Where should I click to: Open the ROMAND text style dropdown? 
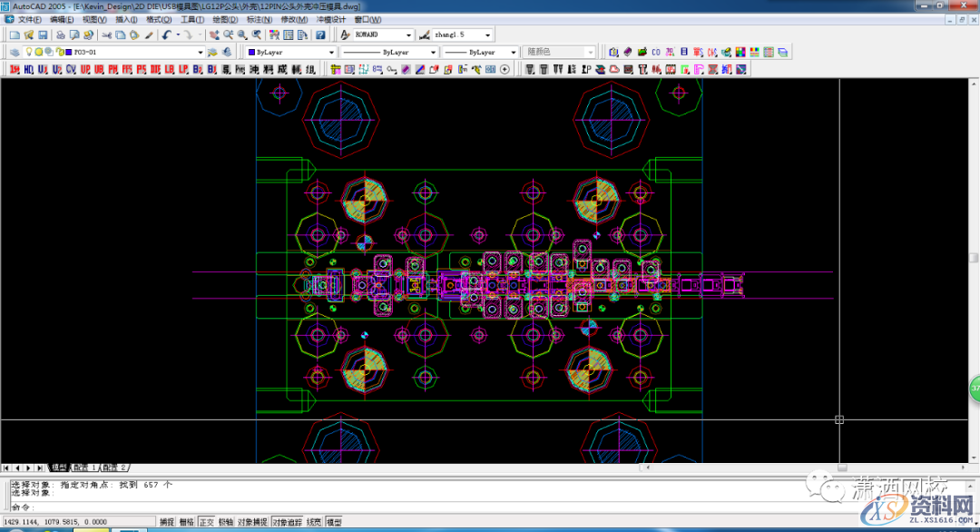point(409,35)
